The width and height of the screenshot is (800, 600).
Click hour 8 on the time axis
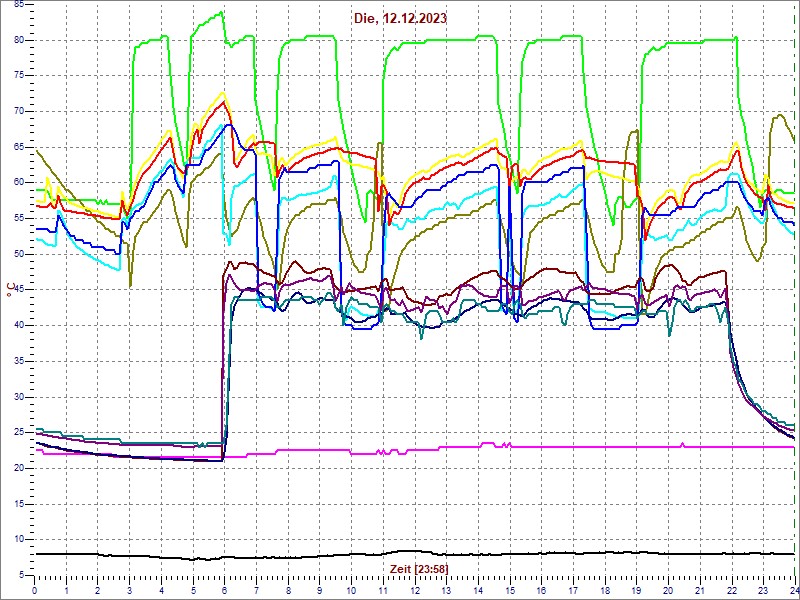coord(288,588)
